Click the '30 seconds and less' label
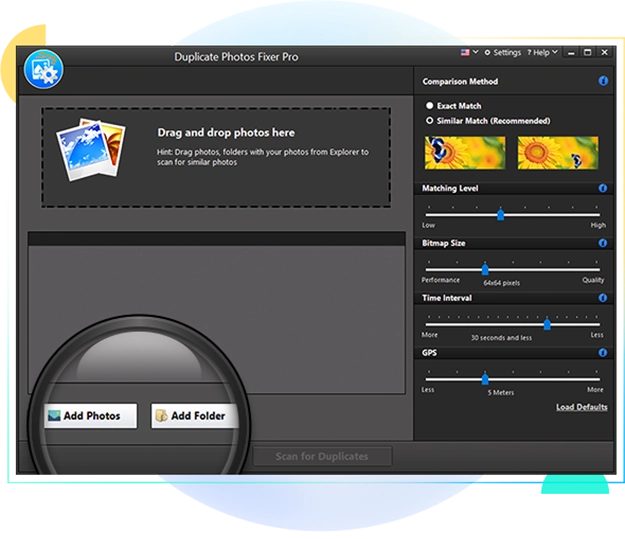The height and width of the screenshot is (539, 625). click(501, 338)
